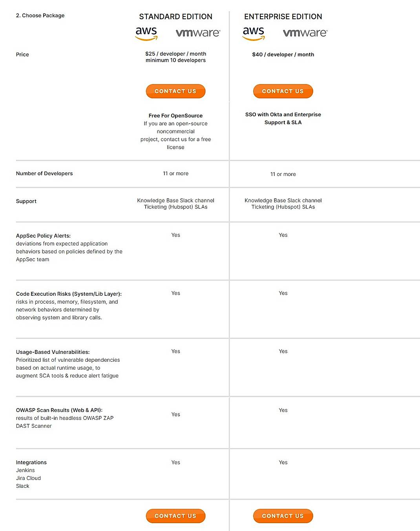Select the Standard Edition heading
Viewport: 420px width, 531px height.
pyautogui.click(x=175, y=16)
